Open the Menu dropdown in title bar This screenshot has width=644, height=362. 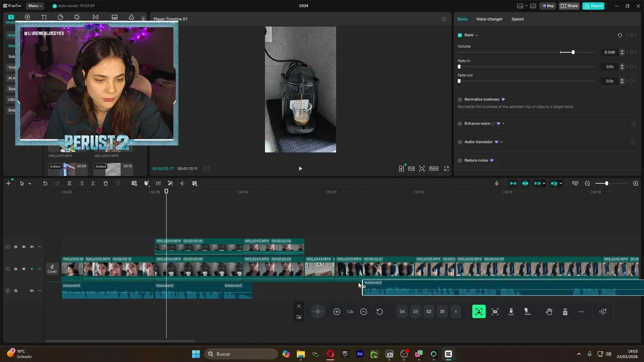35,6
